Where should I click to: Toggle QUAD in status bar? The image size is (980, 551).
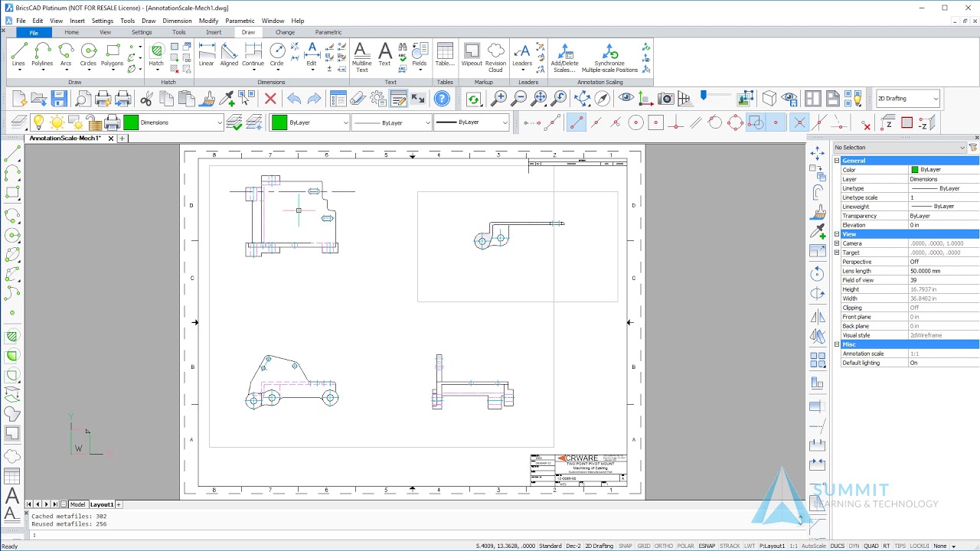871,546
